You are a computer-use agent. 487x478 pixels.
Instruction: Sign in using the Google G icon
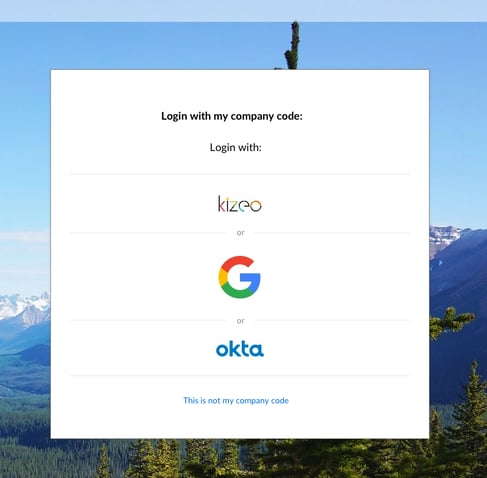(239, 277)
